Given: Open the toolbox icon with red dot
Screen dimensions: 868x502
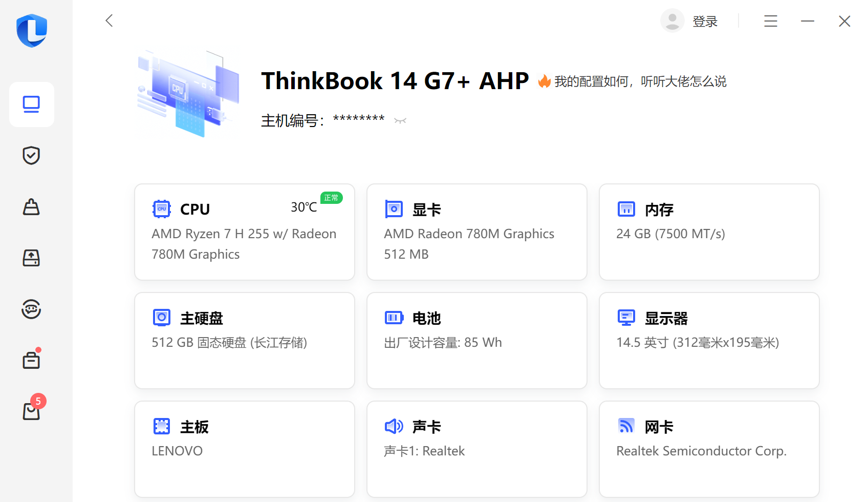Looking at the screenshot, I should pos(32,361).
